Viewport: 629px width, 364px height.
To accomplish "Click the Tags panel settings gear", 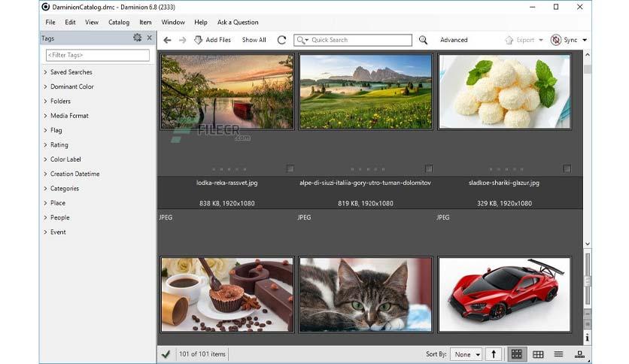I will 137,38.
